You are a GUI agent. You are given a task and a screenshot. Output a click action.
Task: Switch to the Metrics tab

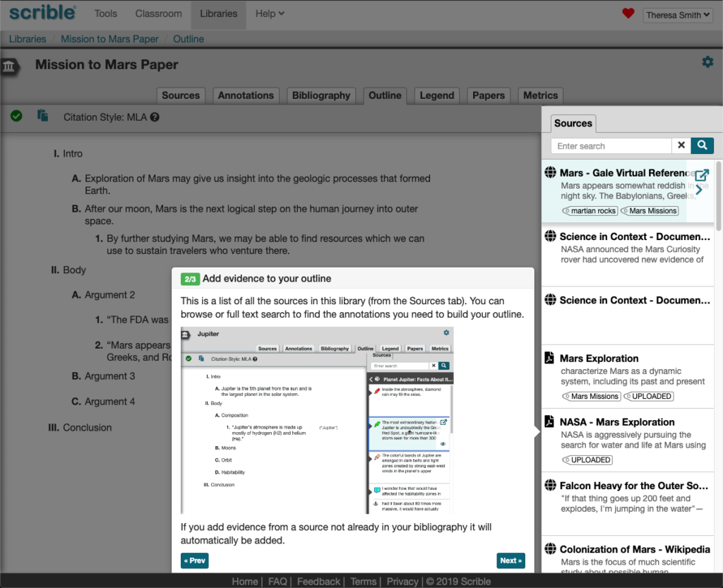[x=540, y=95]
